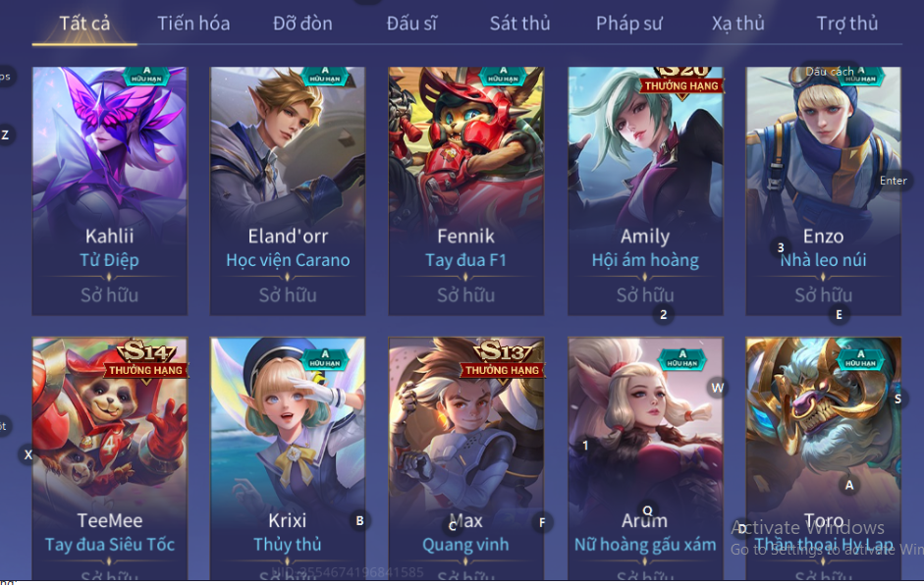The image size is (924, 585).
Task: Open the Eland'orr Học viện Carano skin
Action: 288,190
